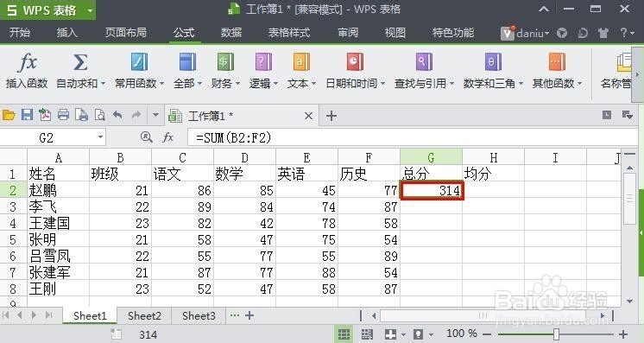Image resolution: width=644 pixels, height=343 pixels.
Task: Collapse the ribbon with the up chevron
Action: pyautogui.click(x=544, y=9)
